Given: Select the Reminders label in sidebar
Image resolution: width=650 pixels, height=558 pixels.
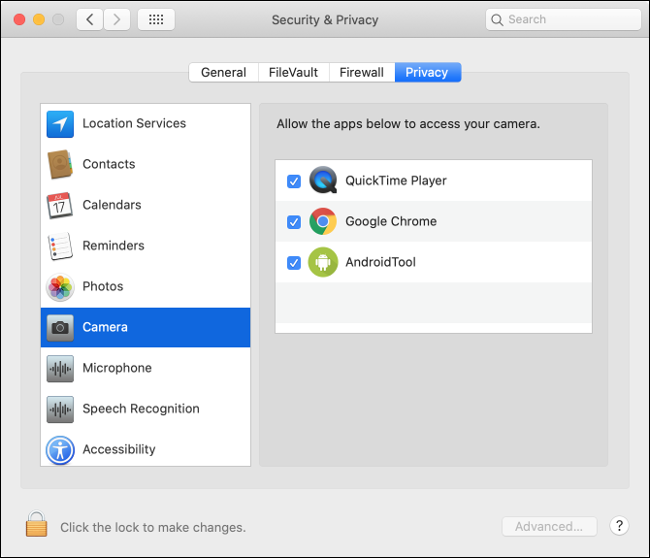Looking at the screenshot, I should 114,245.
